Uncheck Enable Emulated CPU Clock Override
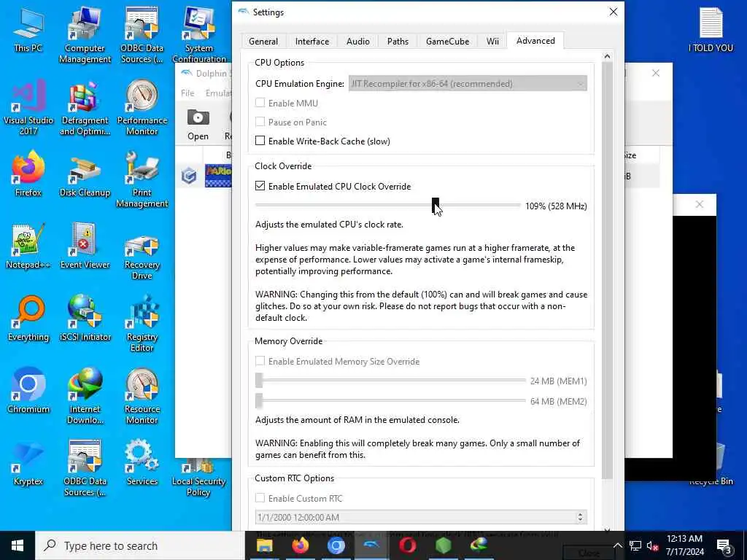Image resolution: width=747 pixels, height=560 pixels. (260, 186)
